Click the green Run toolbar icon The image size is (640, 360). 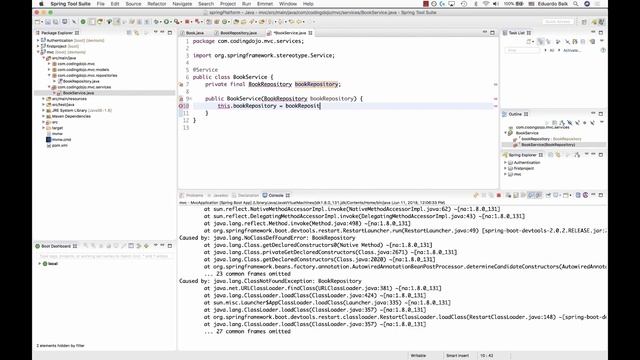tap(167, 22)
